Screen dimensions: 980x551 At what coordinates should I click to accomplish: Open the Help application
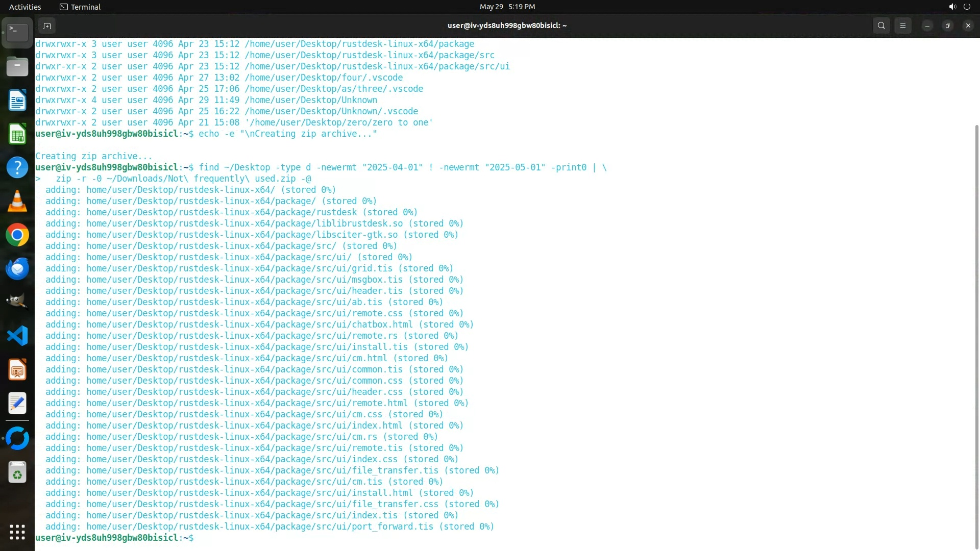17,167
